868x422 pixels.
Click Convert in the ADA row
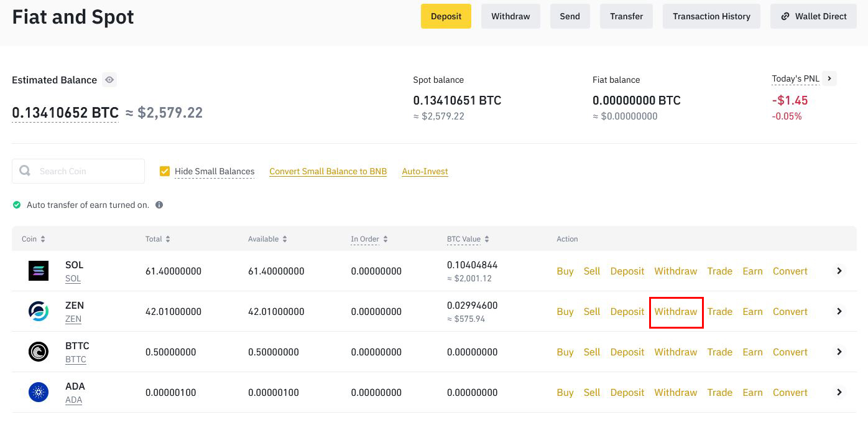(790, 392)
